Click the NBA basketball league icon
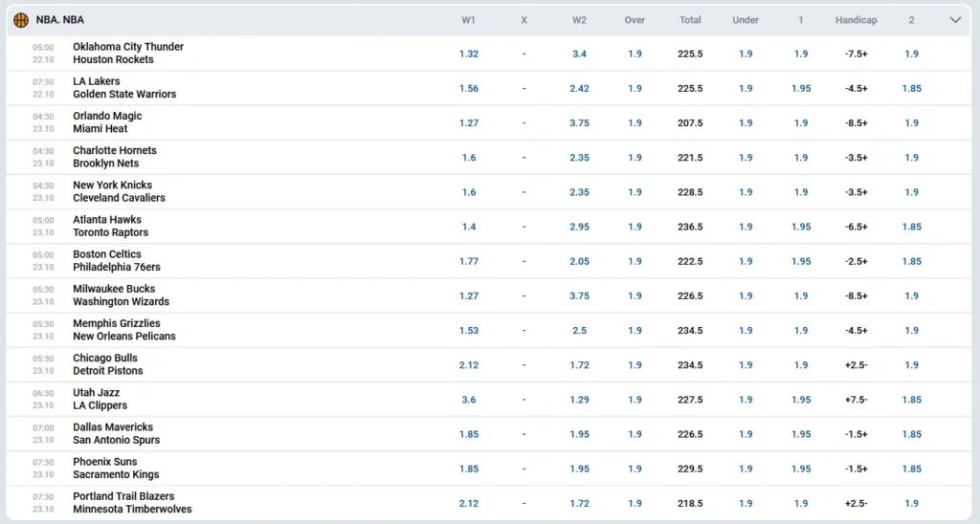Viewport: 980px width, 524px height. [21, 20]
